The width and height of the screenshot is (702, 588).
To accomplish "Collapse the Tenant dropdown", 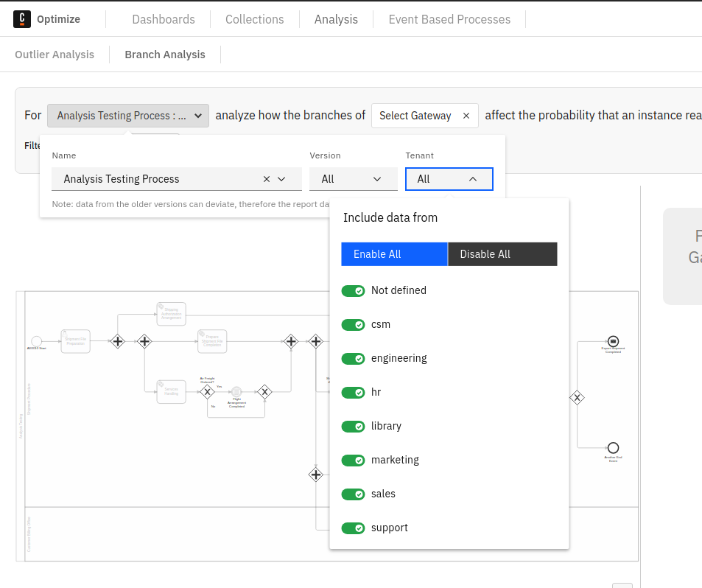I will click(449, 179).
